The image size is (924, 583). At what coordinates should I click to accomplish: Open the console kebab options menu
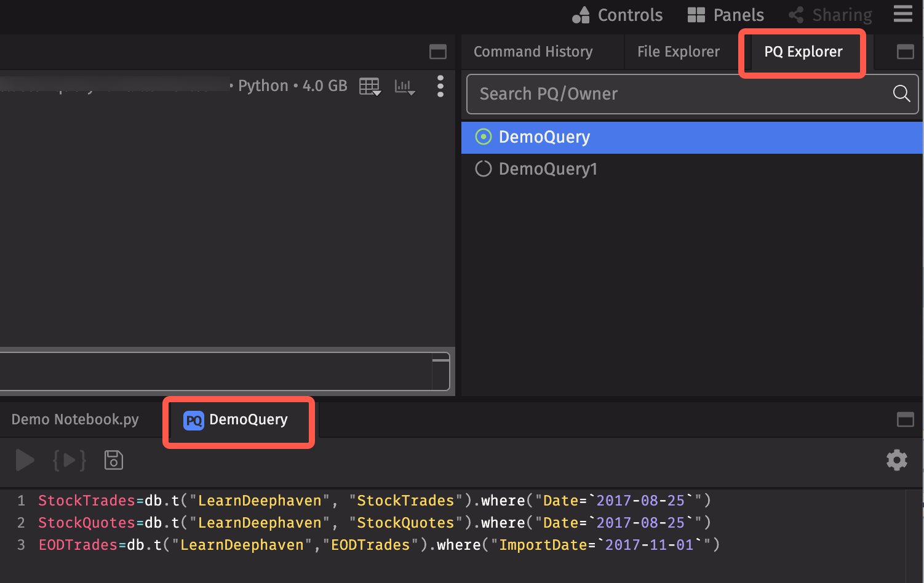coord(440,86)
